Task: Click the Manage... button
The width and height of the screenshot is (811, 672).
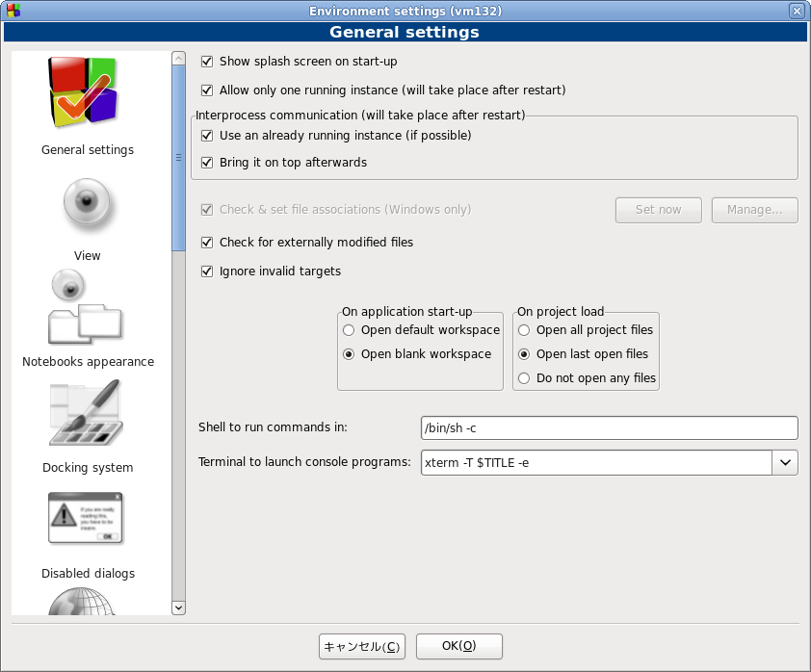Action: click(754, 210)
